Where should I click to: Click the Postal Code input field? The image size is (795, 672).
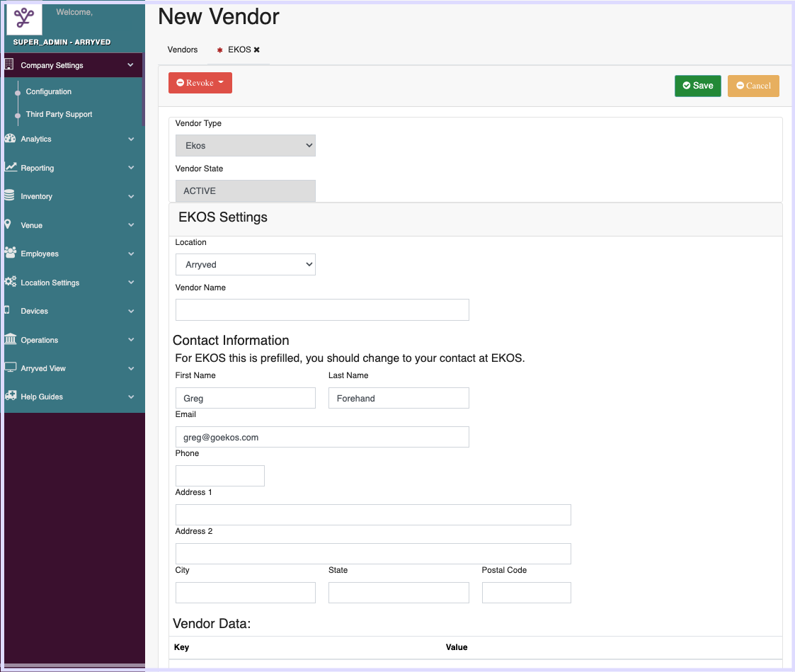tap(526, 593)
